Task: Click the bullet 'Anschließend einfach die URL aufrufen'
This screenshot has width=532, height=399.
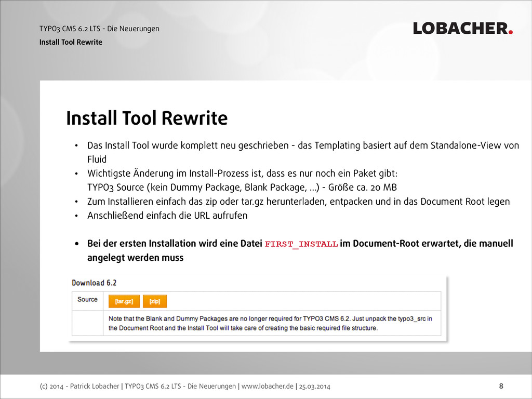Action: (x=167, y=216)
